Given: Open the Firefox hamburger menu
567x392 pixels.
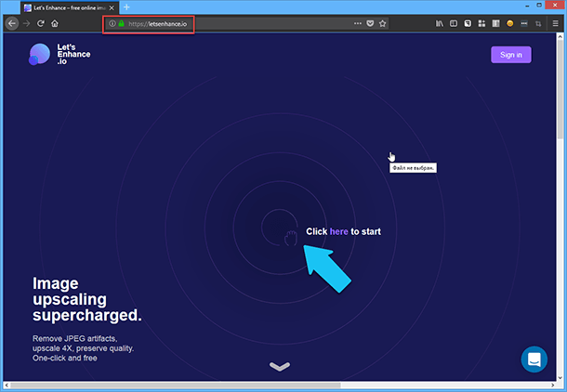Looking at the screenshot, I should click(556, 23).
